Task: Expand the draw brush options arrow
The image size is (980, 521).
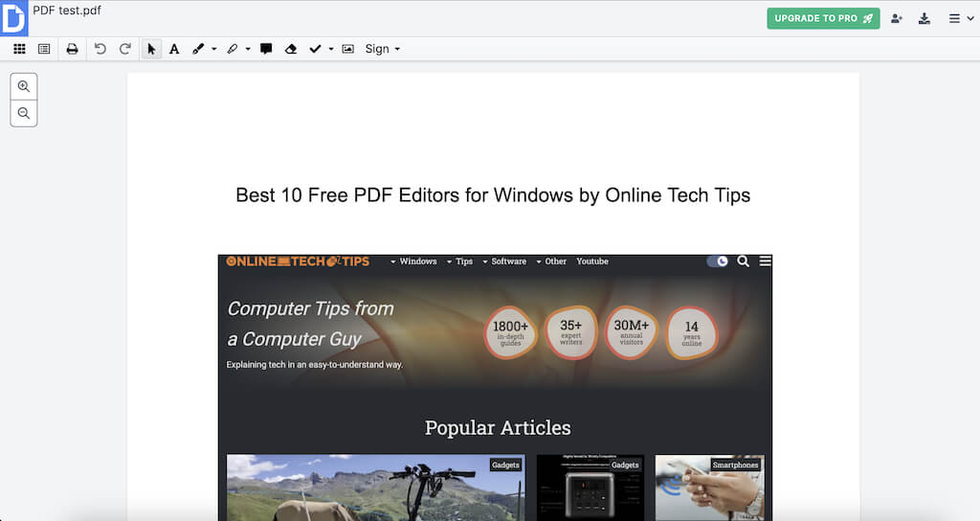Action: [213, 49]
